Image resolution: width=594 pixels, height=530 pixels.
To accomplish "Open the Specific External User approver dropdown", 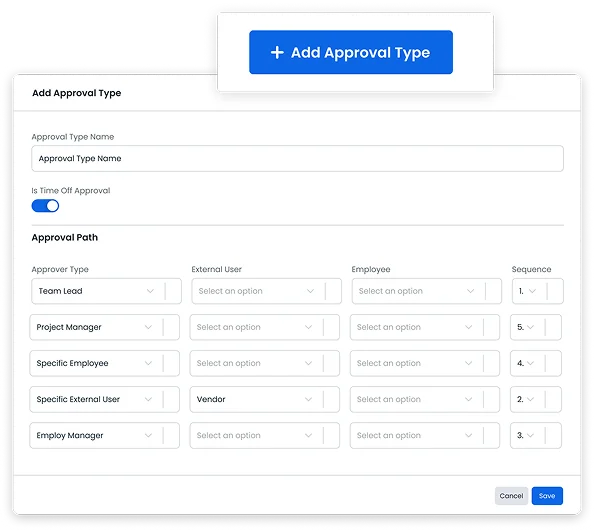I will [105, 399].
